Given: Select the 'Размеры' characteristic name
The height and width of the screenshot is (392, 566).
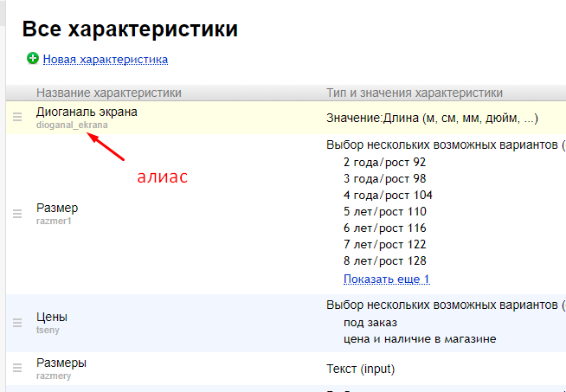Looking at the screenshot, I should 61,363.
